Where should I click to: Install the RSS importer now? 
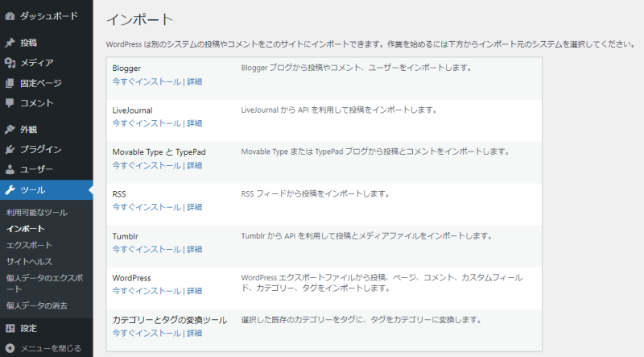[147, 207]
